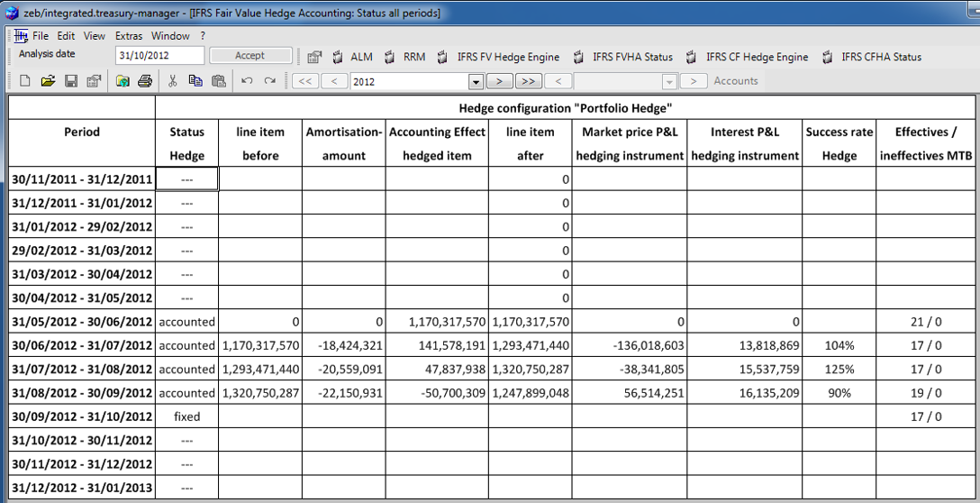Click the Open folder icon

(x=48, y=81)
